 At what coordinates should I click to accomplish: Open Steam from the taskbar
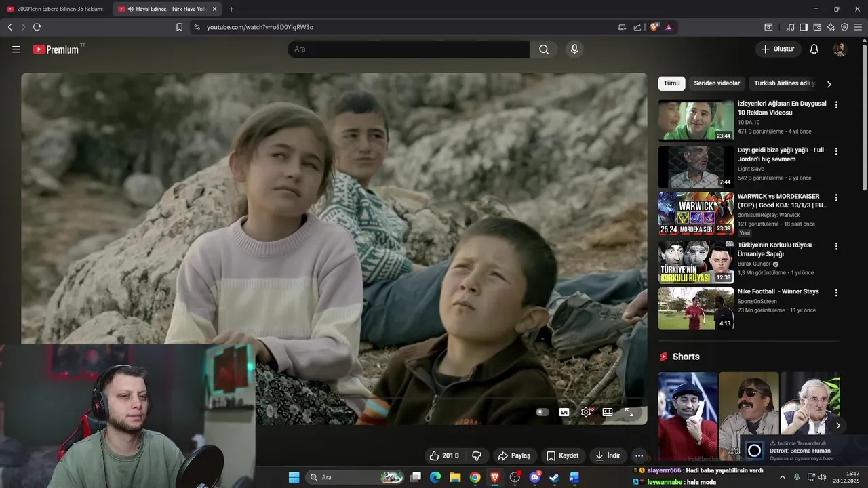click(554, 477)
